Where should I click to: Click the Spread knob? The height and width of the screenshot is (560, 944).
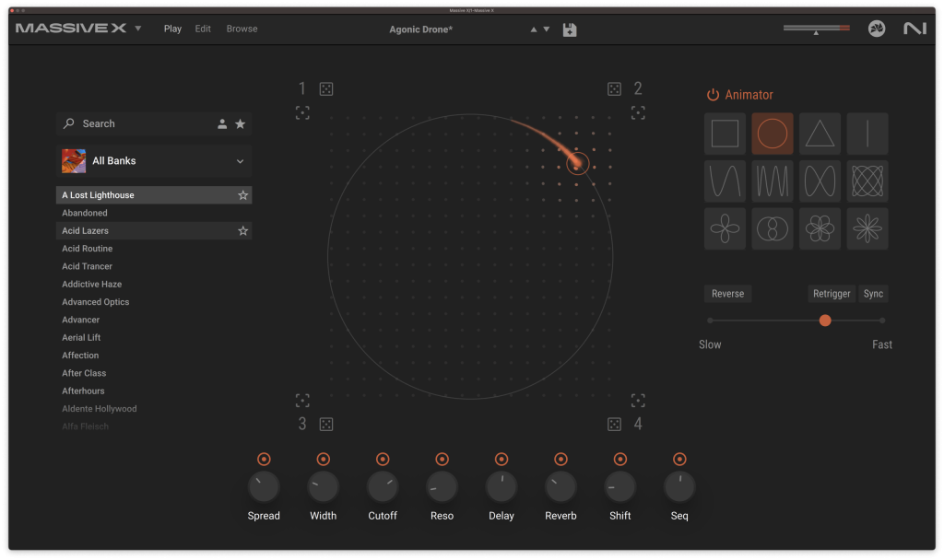pyautogui.click(x=264, y=486)
